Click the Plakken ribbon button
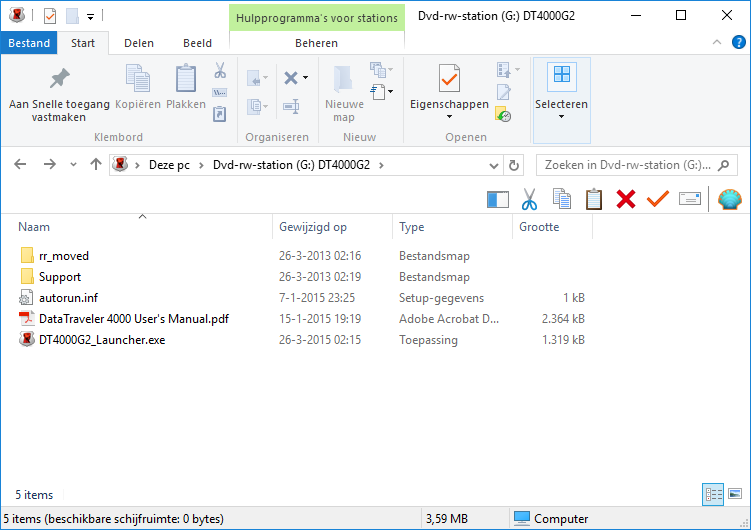Screen dimensions: 752x530 186,87
